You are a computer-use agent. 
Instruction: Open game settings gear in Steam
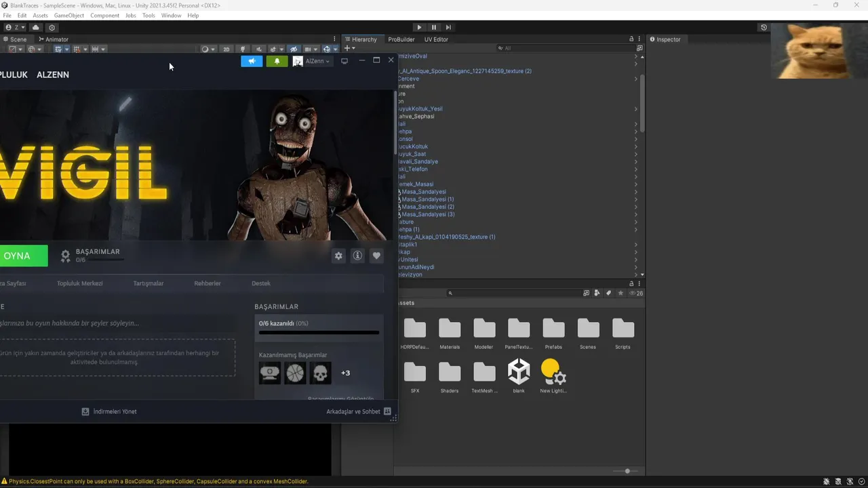(338, 256)
